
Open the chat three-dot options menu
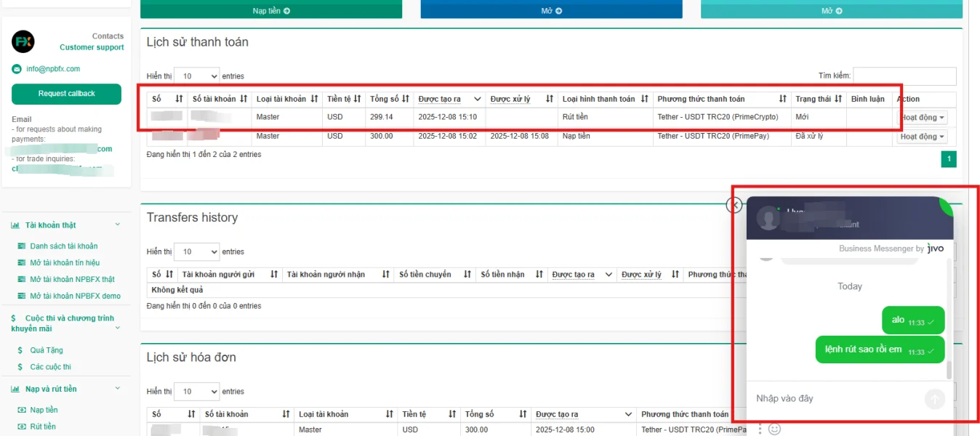(x=760, y=429)
